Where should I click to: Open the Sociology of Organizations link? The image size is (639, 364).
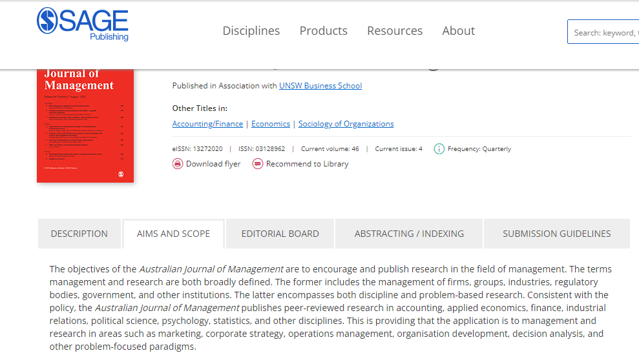346,124
